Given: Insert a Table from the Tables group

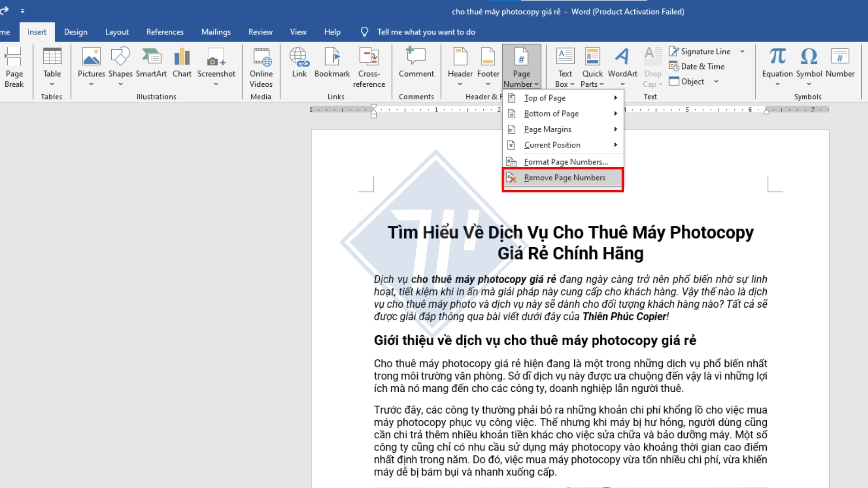Looking at the screenshot, I should (52, 66).
